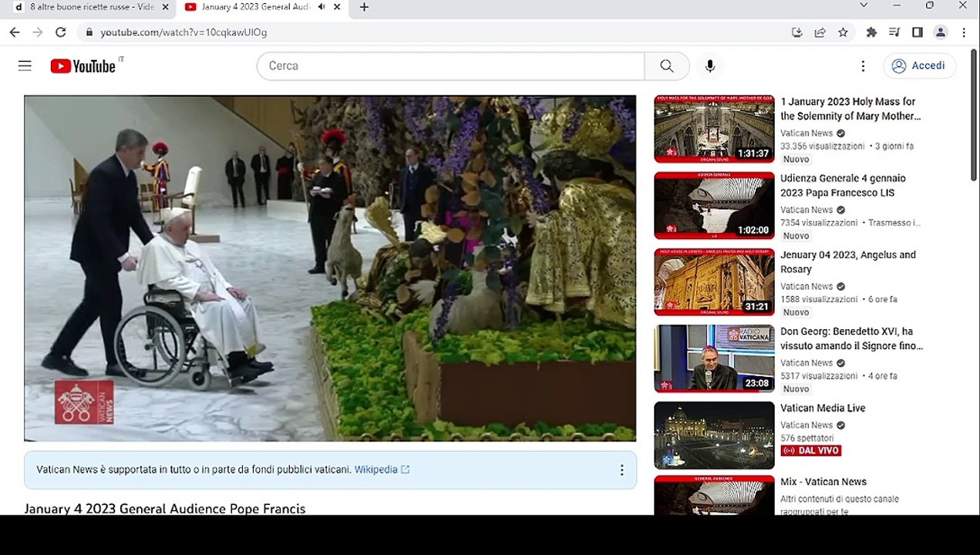Go to the YouTube home logo
The image size is (980, 555).
[x=83, y=66]
